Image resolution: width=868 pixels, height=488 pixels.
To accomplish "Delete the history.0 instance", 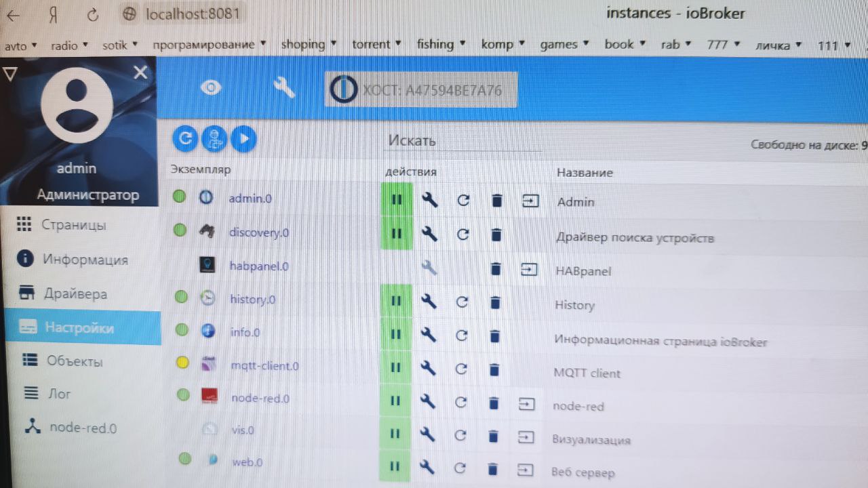I will point(495,302).
